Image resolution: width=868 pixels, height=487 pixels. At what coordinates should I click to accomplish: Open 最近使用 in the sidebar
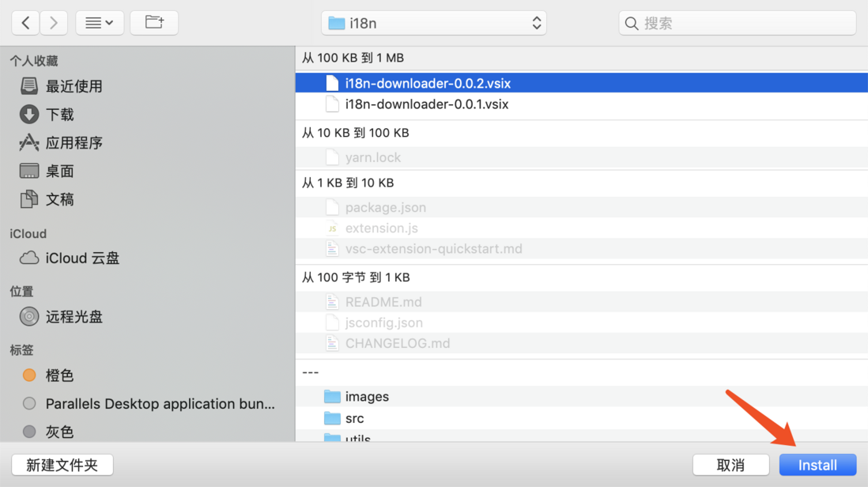pos(74,86)
